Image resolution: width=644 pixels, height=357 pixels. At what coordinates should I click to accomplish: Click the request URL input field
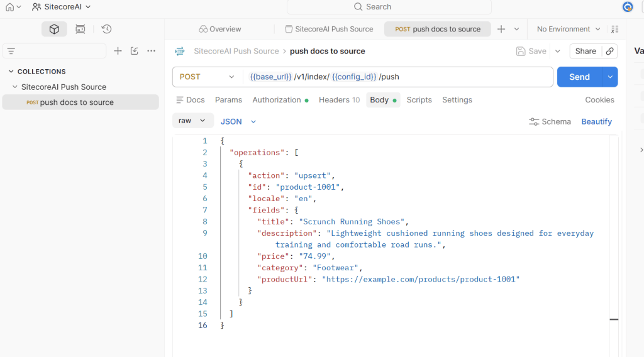(397, 77)
